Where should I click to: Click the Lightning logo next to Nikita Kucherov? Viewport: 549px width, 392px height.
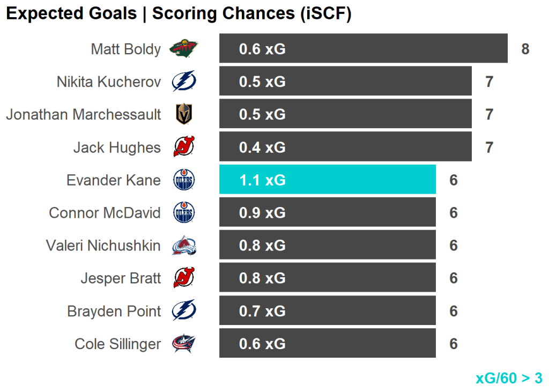pos(183,82)
